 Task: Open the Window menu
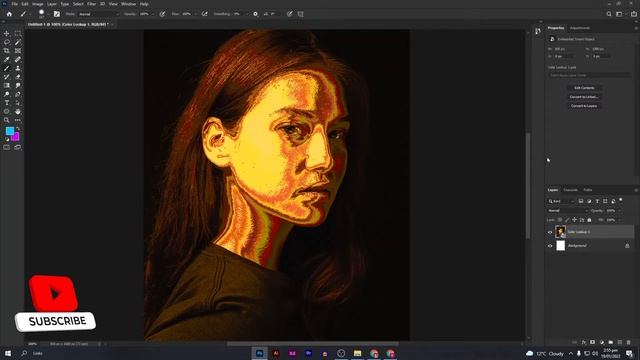click(x=128, y=4)
